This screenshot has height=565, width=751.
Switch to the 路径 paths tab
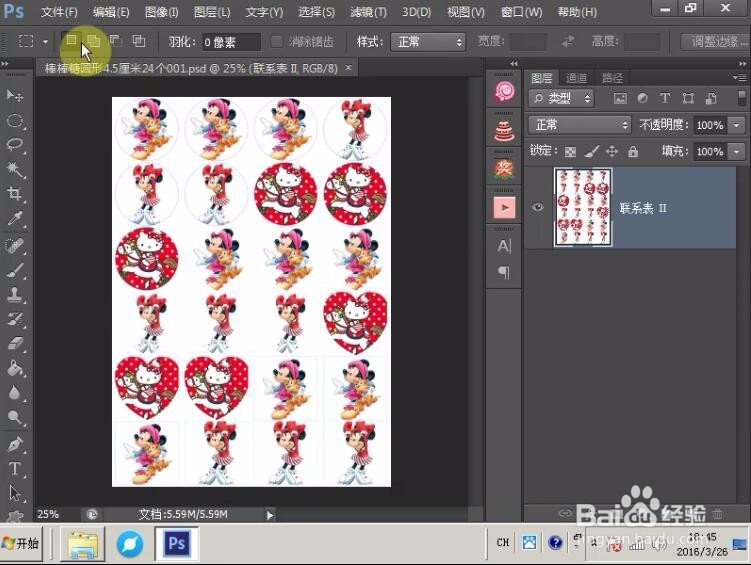pyautogui.click(x=612, y=78)
